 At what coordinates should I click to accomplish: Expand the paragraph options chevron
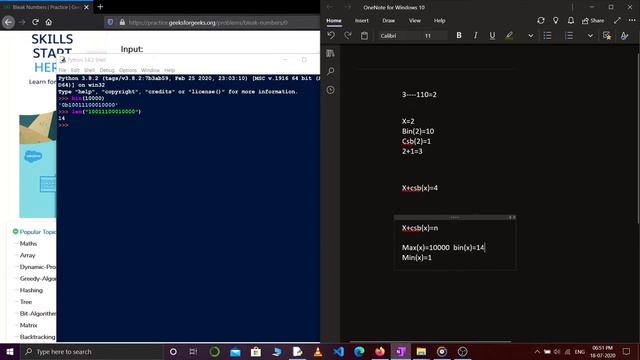(590, 36)
